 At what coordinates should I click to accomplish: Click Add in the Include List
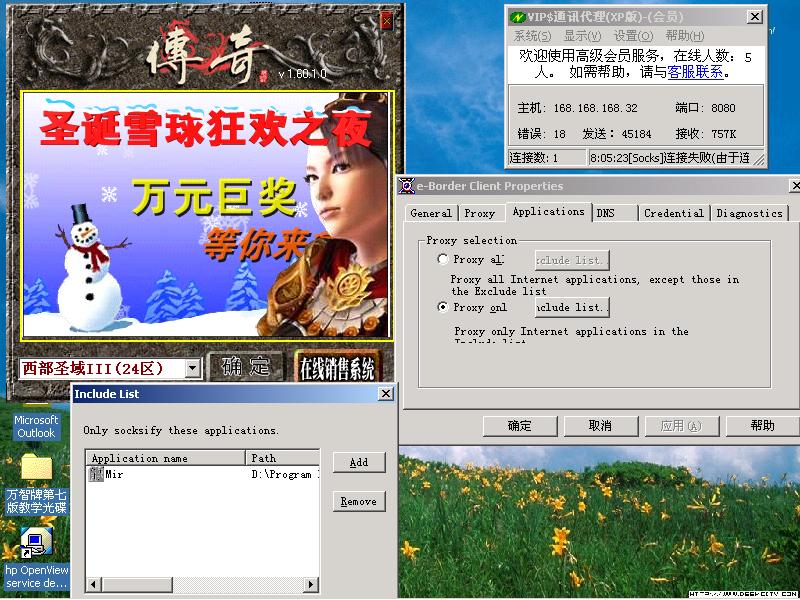click(359, 462)
